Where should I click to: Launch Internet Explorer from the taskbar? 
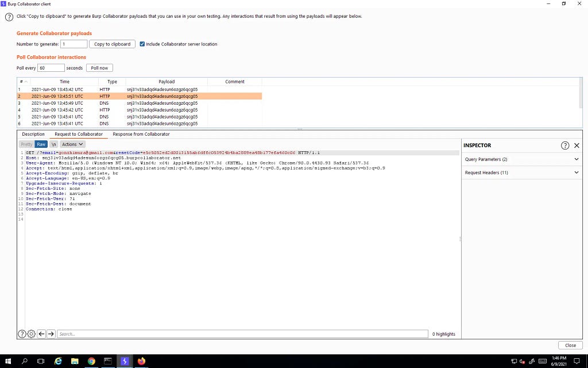tap(58, 361)
